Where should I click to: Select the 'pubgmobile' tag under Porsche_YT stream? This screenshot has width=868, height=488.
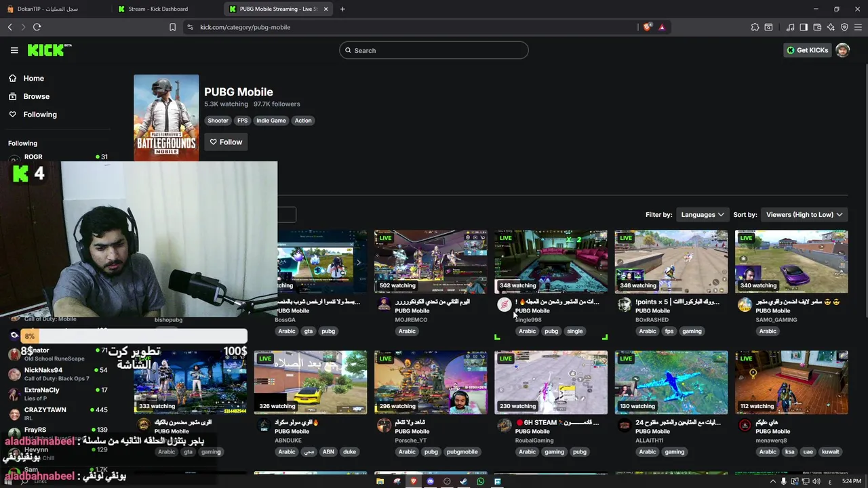tap(462, 452)
